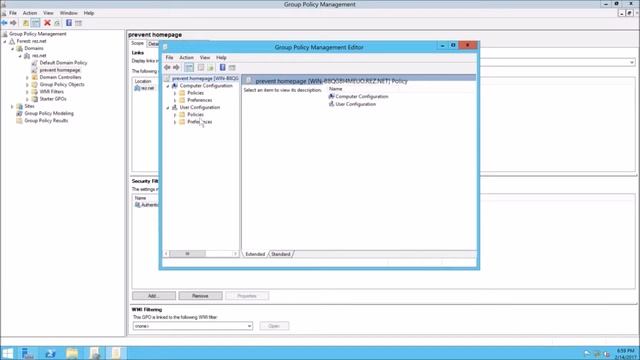This screenshot has height=360, width=640.
Task: Collapse Domains node in left tree
Action: tap(13, 49)
